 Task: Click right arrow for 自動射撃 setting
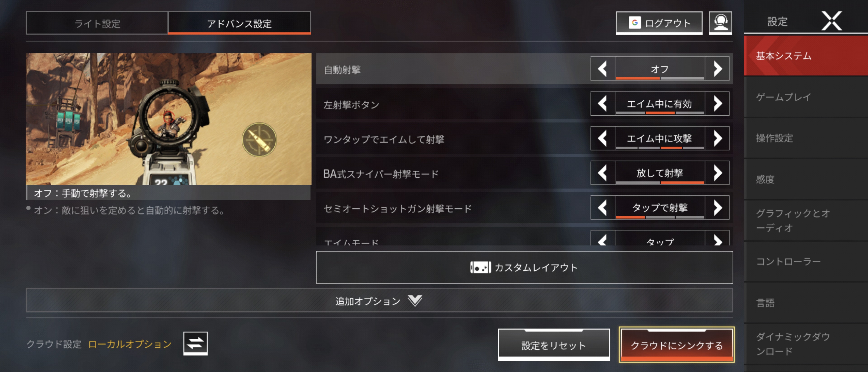pyautogui.click(x=717, y=69)
